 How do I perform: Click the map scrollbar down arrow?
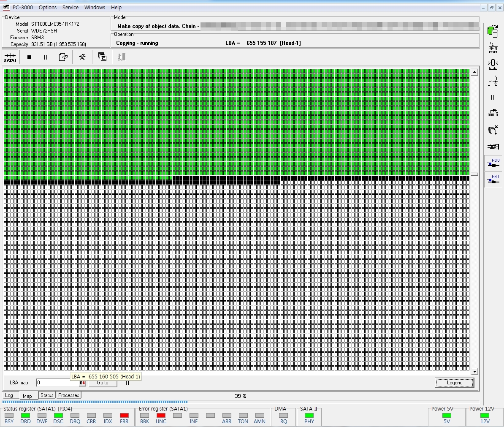pos(474,371)
